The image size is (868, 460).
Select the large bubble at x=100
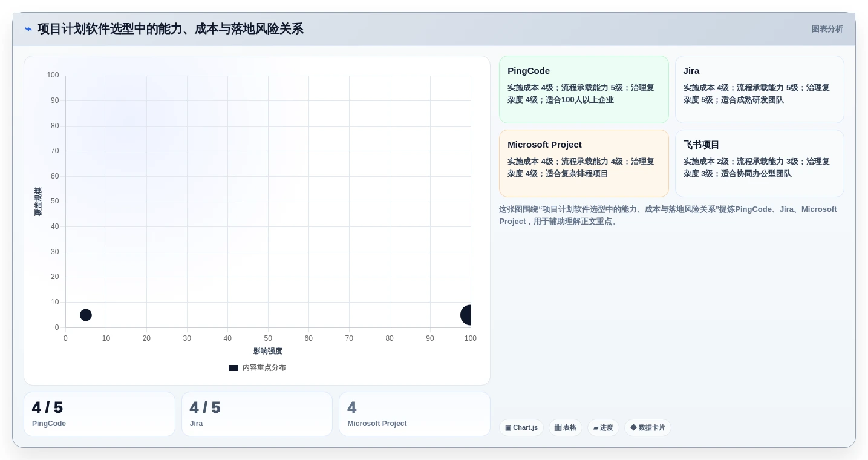click(x=466, y=315)
